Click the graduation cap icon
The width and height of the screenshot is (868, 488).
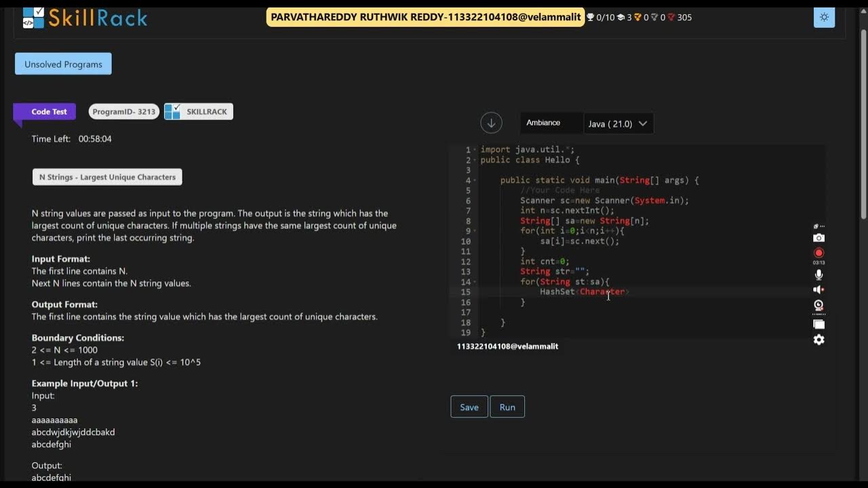point(620,18)
